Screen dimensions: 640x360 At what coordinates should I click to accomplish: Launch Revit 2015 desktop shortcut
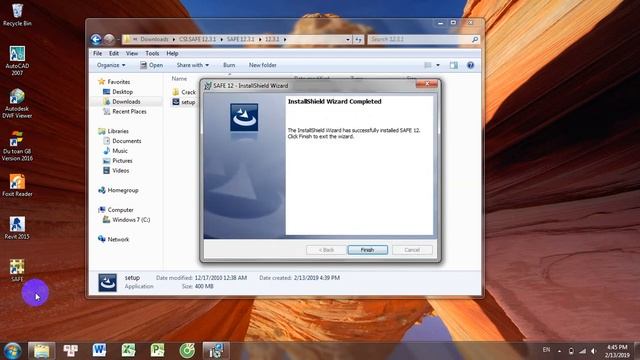pyautogui.click(x=17, y=228)
